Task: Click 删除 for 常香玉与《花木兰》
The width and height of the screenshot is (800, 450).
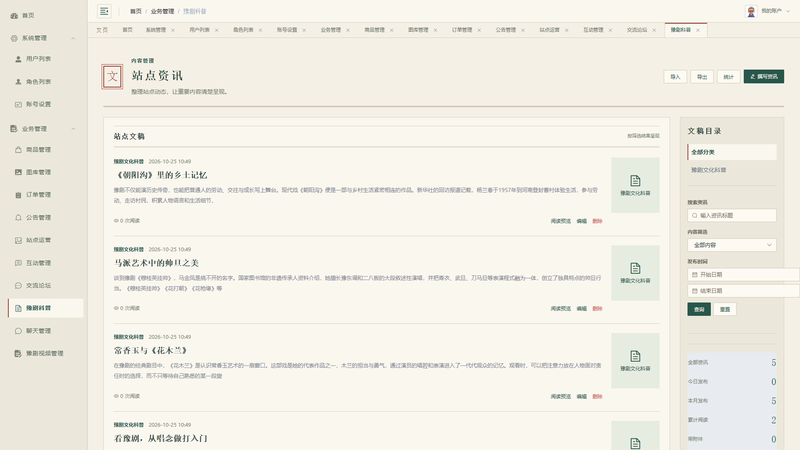Action: pos(597,396)
